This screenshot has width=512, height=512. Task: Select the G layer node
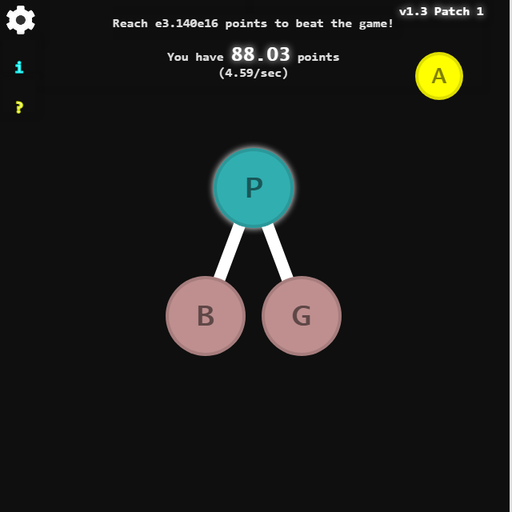pos(302,316)
